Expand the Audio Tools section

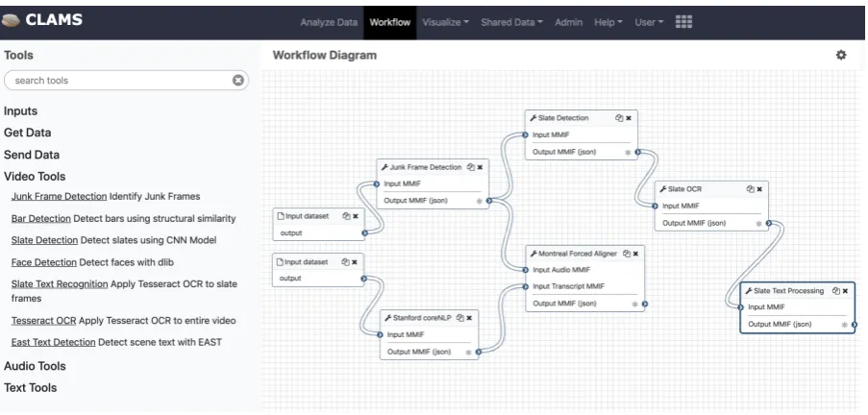tap(35, 366)
